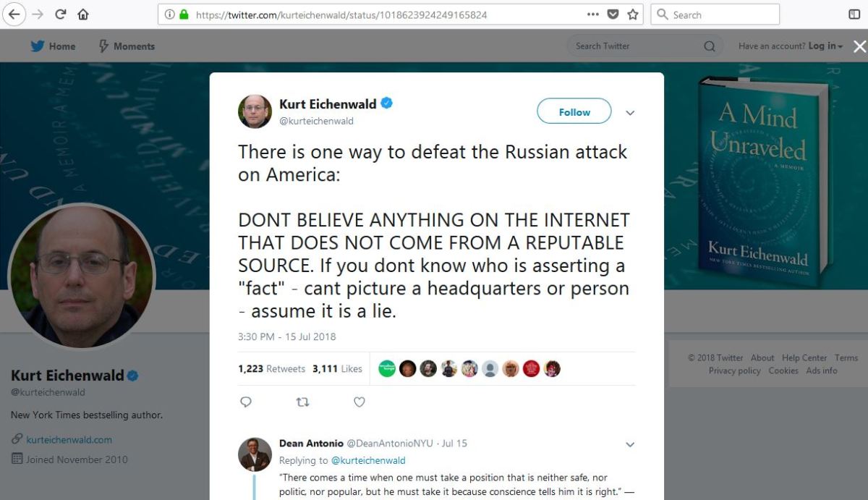The image size is (868, 500).
Task: Retweet the Kurt Eichenwald tweet
Action: 303,402
